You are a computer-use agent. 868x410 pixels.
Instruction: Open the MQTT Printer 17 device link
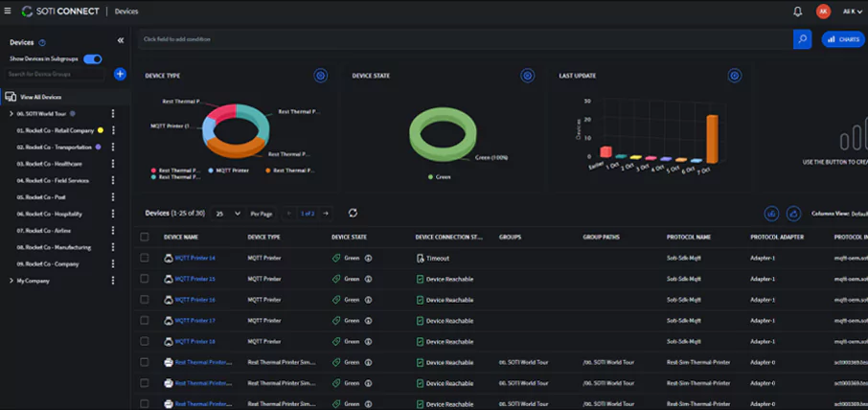[x=194, y=320]
